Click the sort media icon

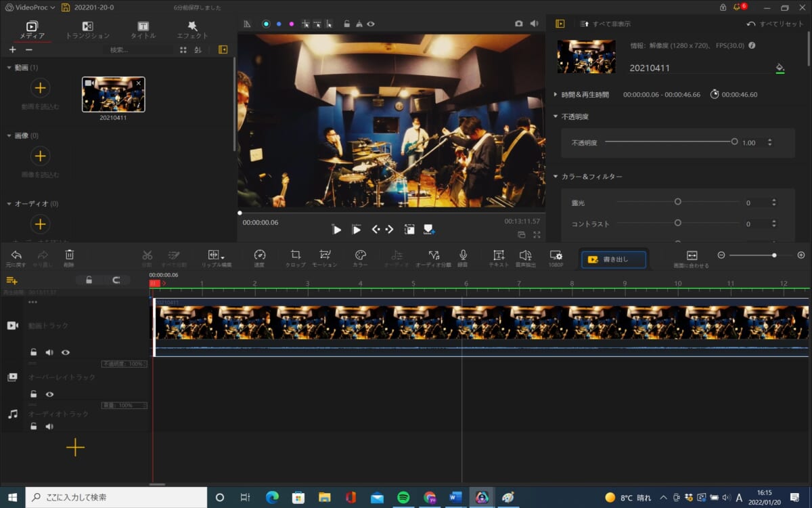point(198,50)
